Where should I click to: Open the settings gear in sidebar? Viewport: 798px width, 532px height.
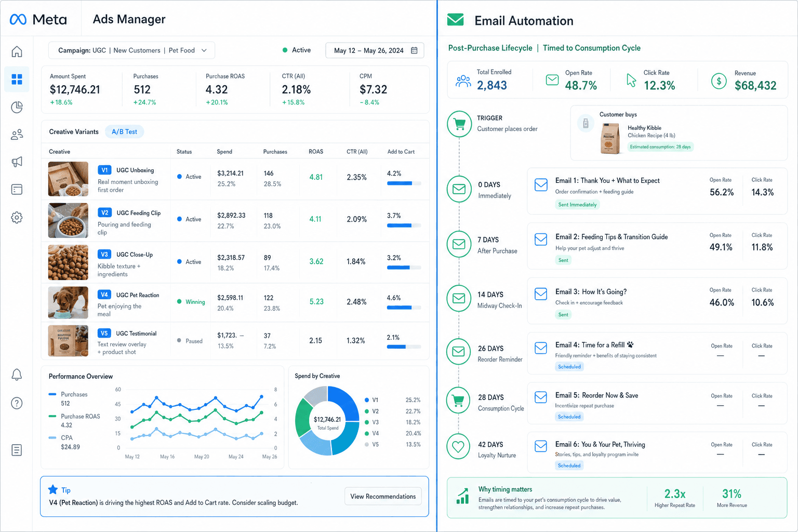(x=17, y=217)
